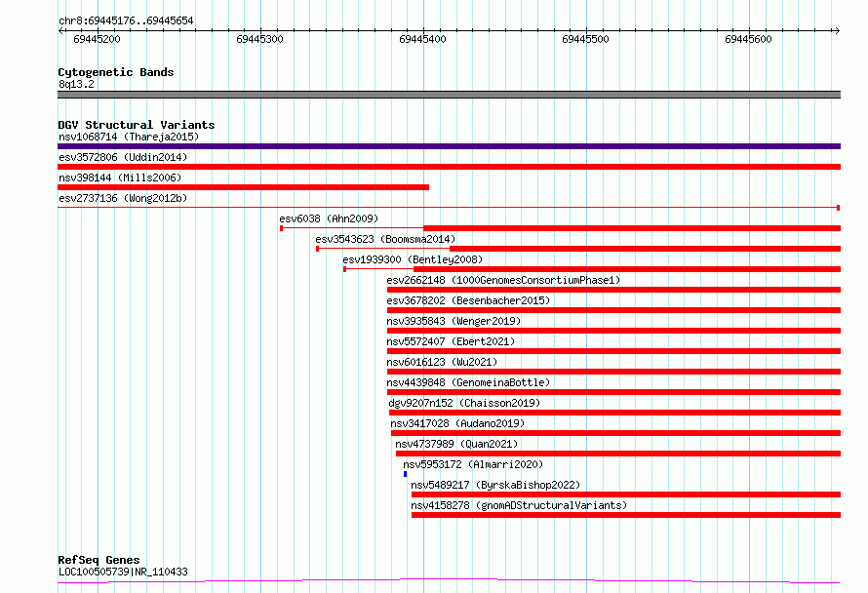868x593 pixels.
Task: Click the nsv5953172 (Almarri2020) label
Action: pyautogui.click(x=473, y=464)
